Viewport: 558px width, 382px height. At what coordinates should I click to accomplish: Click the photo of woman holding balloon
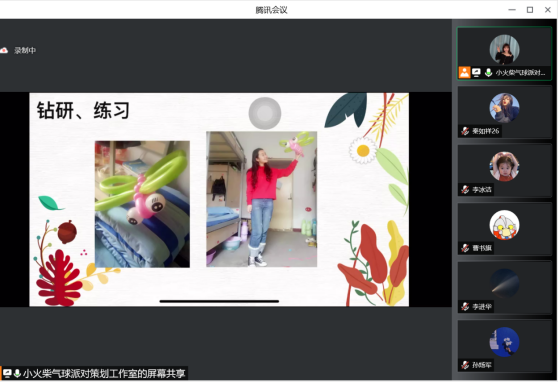coord(262,199)
